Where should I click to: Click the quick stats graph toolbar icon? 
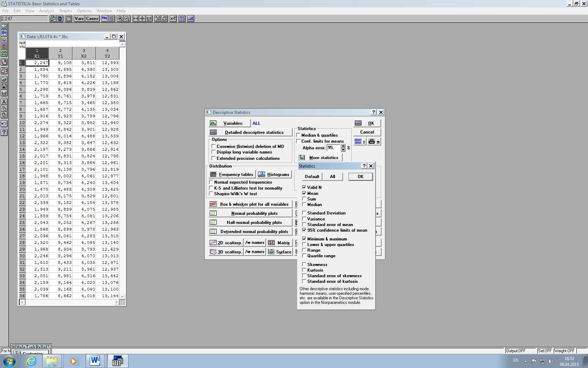tap(191, 19)
